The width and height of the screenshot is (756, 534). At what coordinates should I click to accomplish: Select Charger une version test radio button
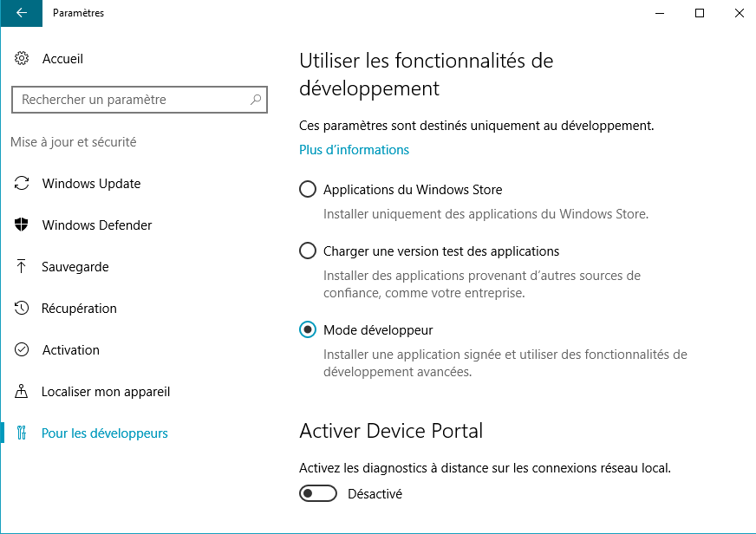tap(308, 251)
